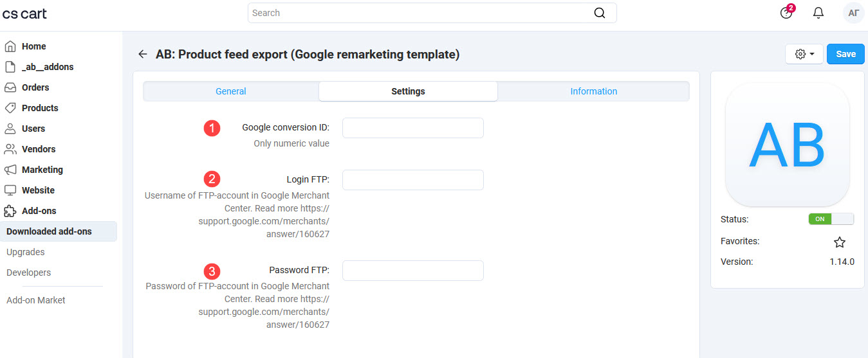Open Products in the sidebar
Image resolution: width=868 pixels, height=358 pixels.
click(40, 108)
